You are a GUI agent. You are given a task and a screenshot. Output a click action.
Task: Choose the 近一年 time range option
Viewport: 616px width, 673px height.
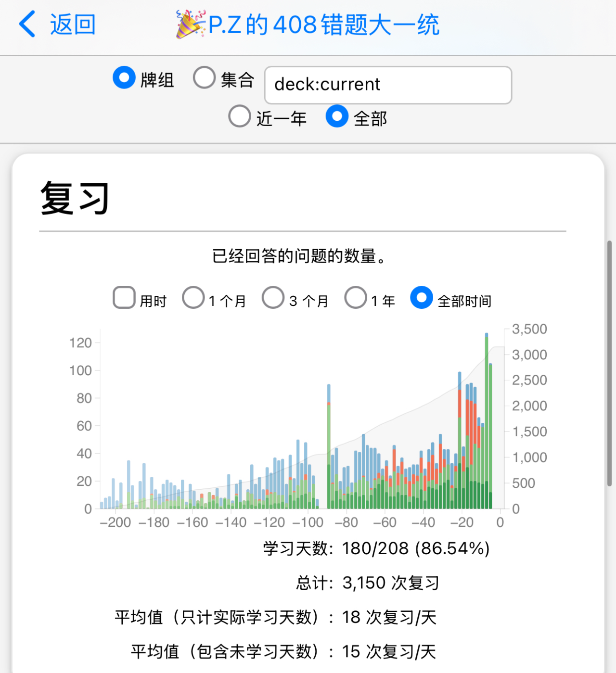[x=240, y=117]
